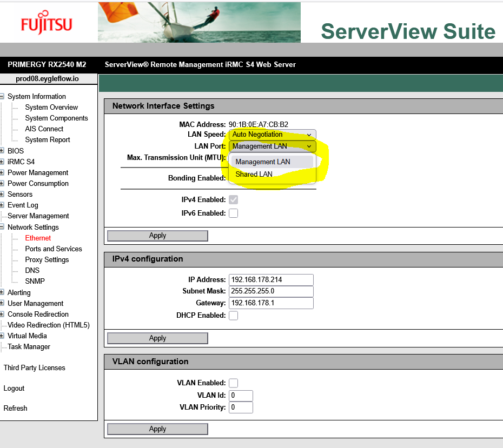Edit the VLAN Priority field

click(x=241, y=407)
